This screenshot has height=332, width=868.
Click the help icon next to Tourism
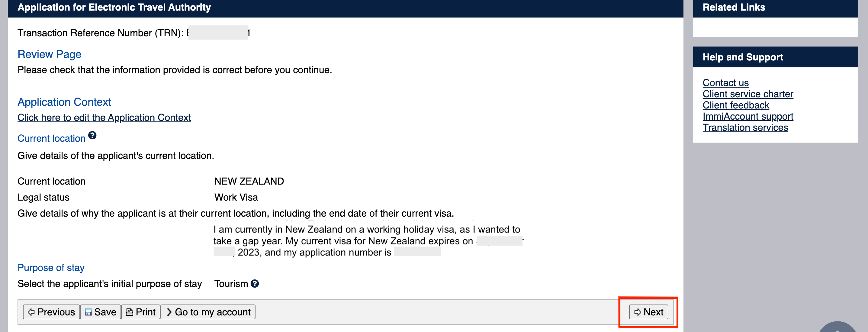click(x=255, y=284)
